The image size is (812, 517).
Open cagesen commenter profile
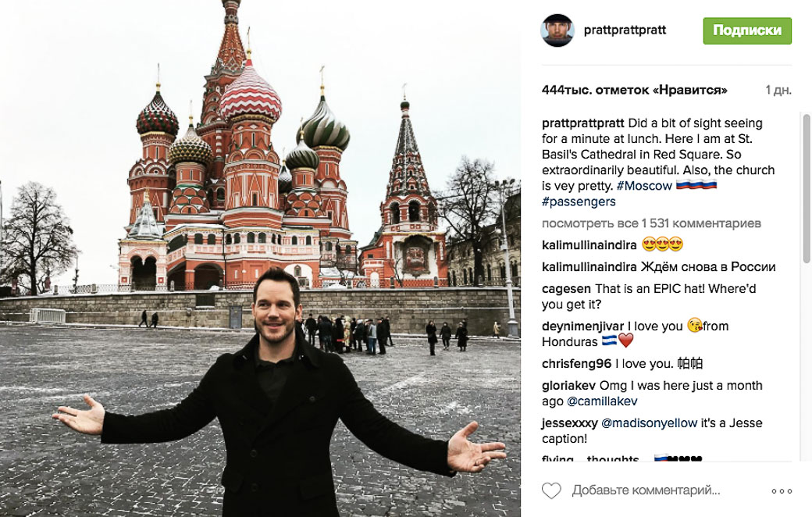tap(566, 289)
